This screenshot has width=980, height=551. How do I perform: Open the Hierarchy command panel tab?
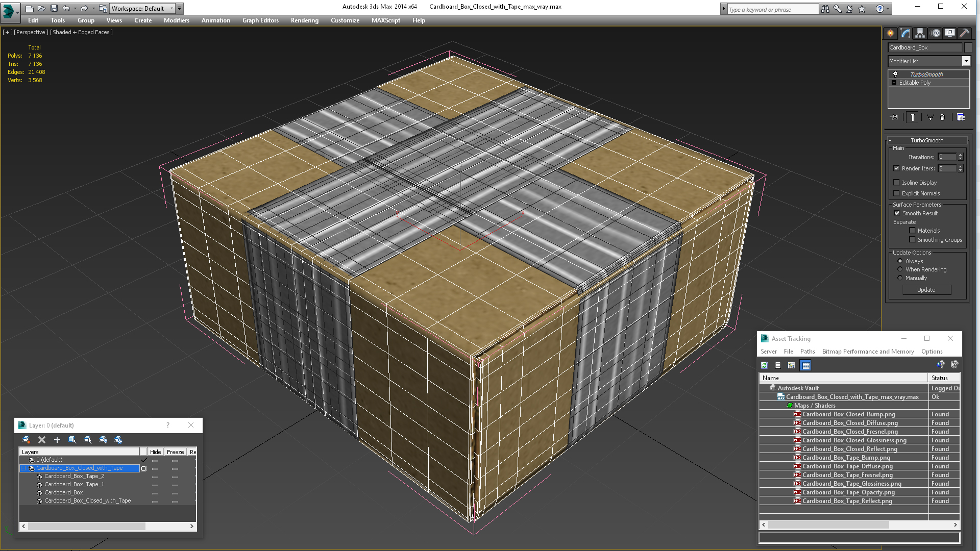pos(920,33)
